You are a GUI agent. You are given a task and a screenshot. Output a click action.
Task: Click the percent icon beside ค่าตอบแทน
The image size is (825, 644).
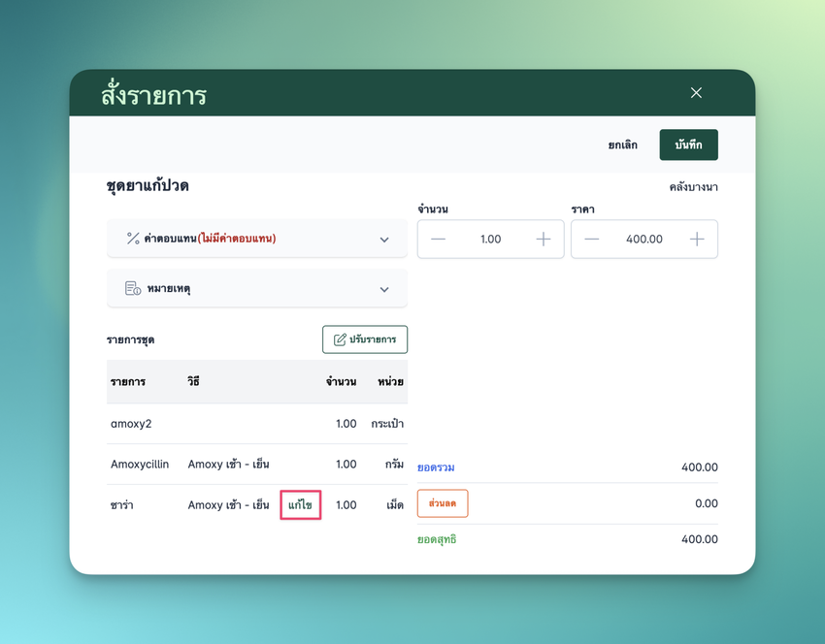(x=133, y=239)
